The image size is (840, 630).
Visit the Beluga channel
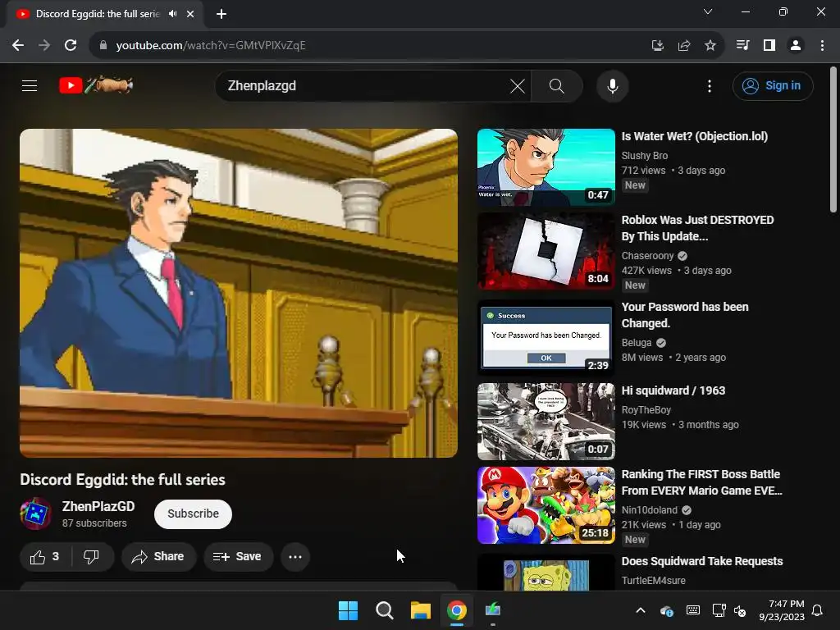pos(637,343)
